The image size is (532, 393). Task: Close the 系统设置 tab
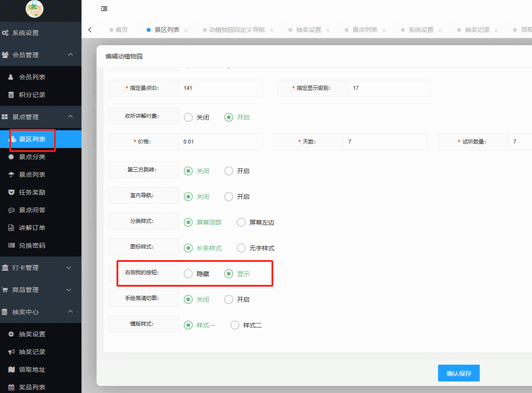(440, 30)
